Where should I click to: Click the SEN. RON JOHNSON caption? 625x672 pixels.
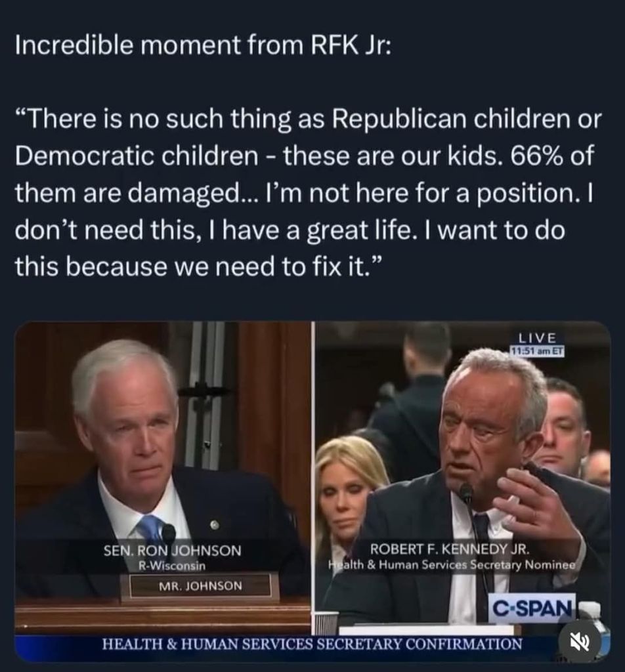click(x=172, y=551)
